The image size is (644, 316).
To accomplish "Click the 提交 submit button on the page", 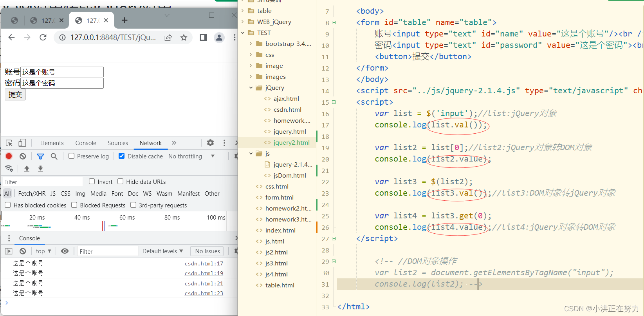I will (15, 94).
